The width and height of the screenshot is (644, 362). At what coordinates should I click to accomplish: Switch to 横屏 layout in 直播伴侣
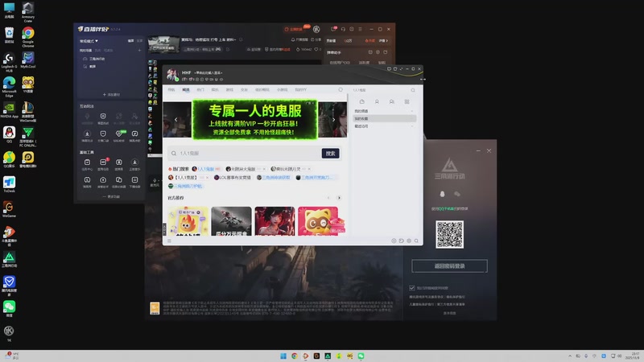tap(130, 41)
